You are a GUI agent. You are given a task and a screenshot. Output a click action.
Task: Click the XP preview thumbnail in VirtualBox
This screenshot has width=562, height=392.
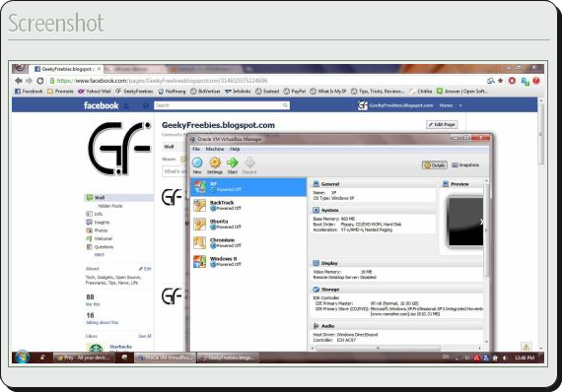click(464, 222)
